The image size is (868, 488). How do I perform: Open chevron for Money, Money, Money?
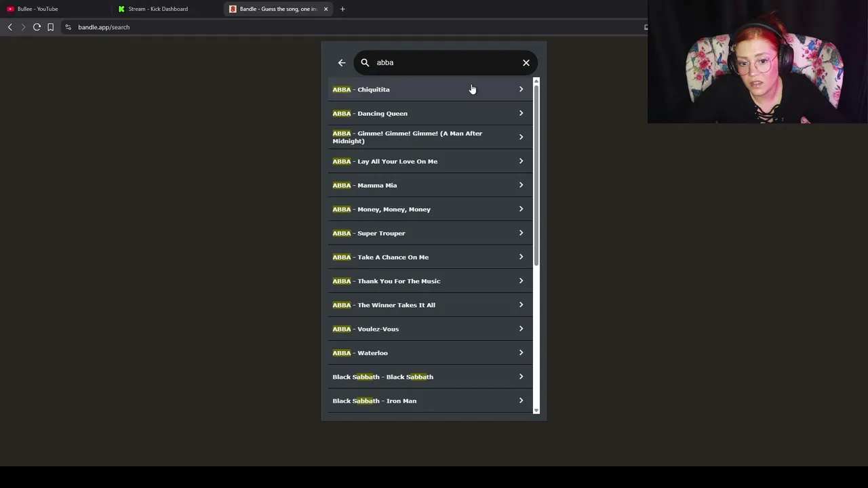coord(521,209)
